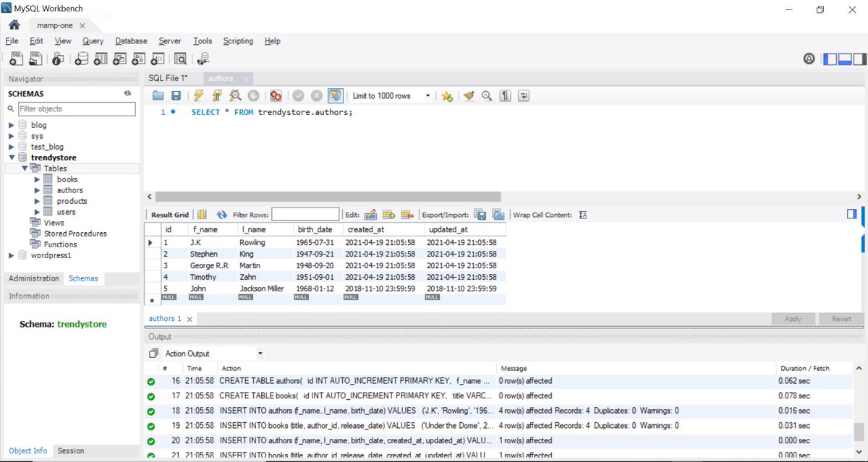Open the Scripting menu
Viewport: 868px width, 462px height.
click(238, 41)
